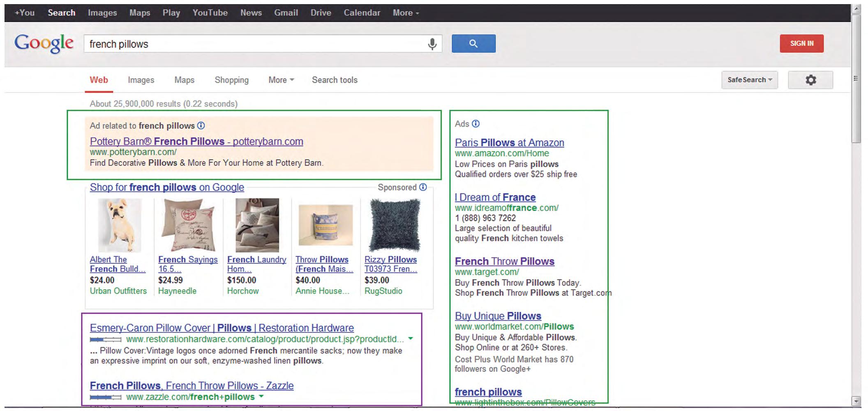Open Maps in the top black bar

tap(140, 13)
